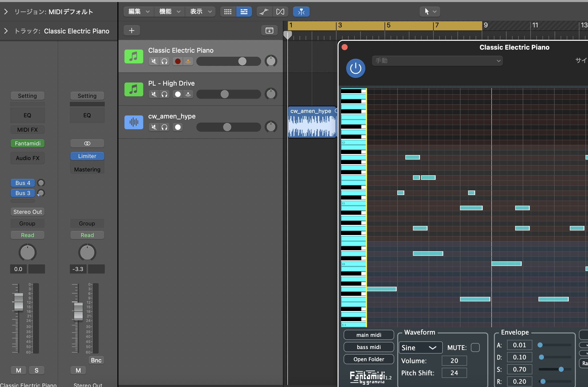The image size is (588, 387).
Task: Solo the PL - High Drive track
Action: coord(164,94)
